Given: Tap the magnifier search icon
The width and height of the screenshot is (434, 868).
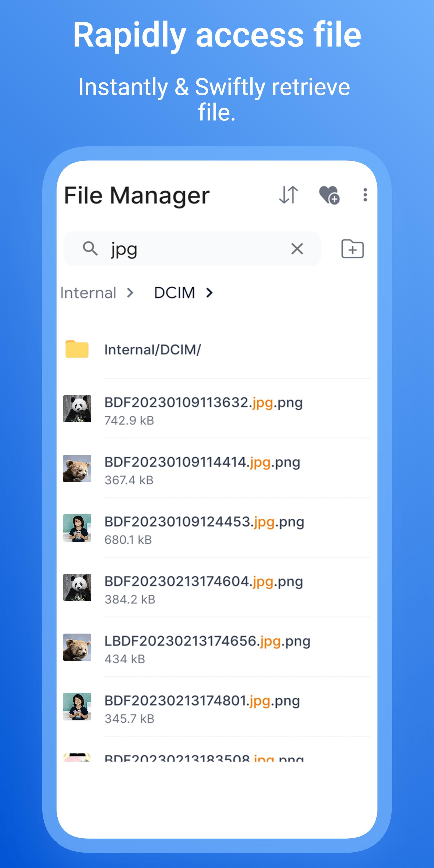Looking at the screenshot, I should (x=90, y=249).
